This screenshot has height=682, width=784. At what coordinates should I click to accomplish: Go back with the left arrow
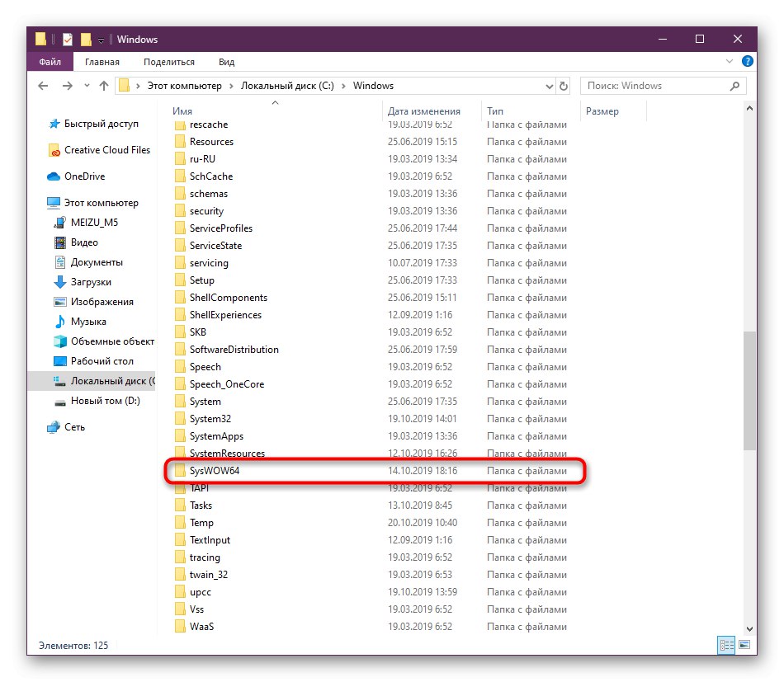pos(43,86)
